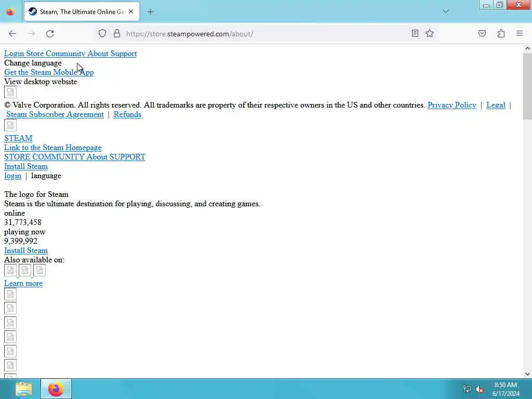
Task: Select the Steam browser tab
Action: [x=82, y=12]
